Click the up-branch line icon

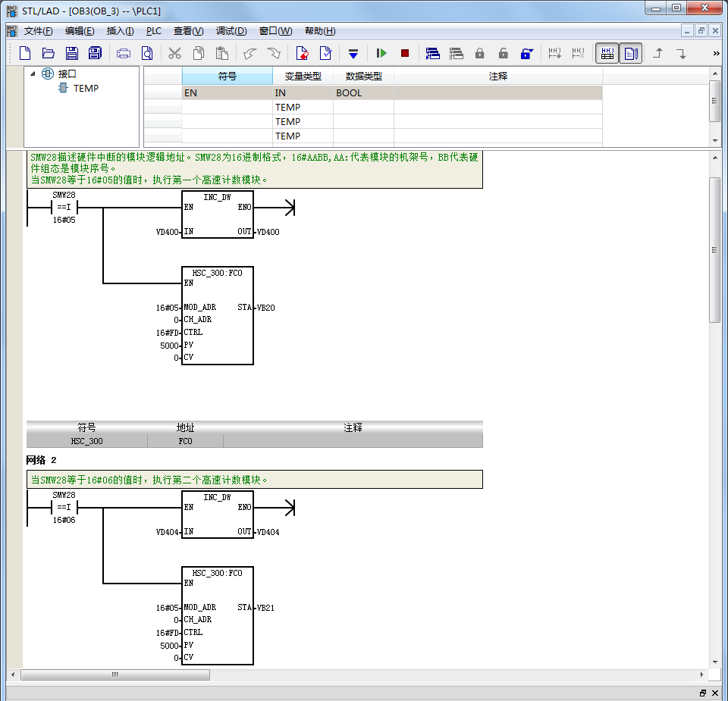tap(658, 53)
